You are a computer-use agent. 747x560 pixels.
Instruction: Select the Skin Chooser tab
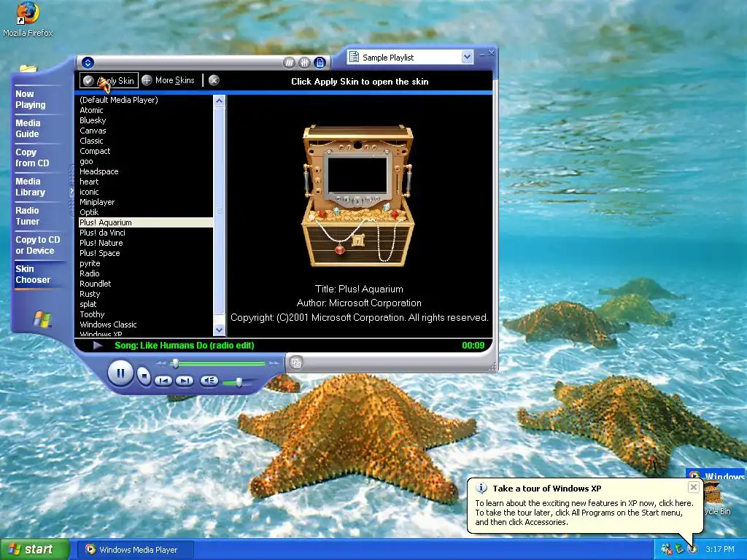pyautogui.click(x=33, y=274)
